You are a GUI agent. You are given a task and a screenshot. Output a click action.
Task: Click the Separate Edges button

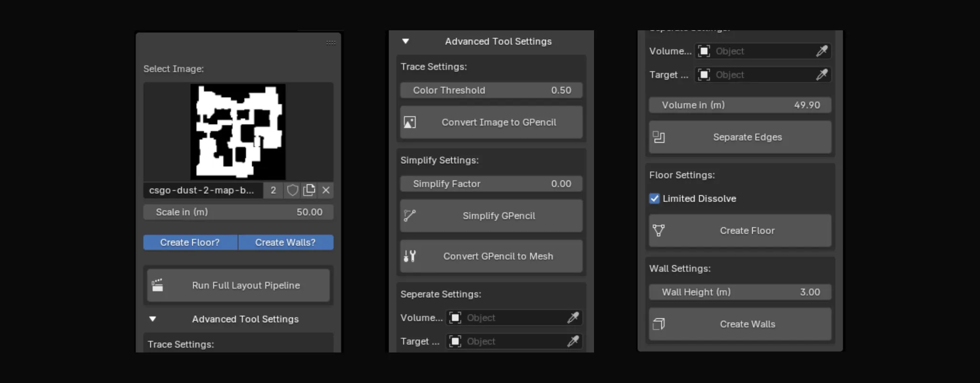coord(740,137)
